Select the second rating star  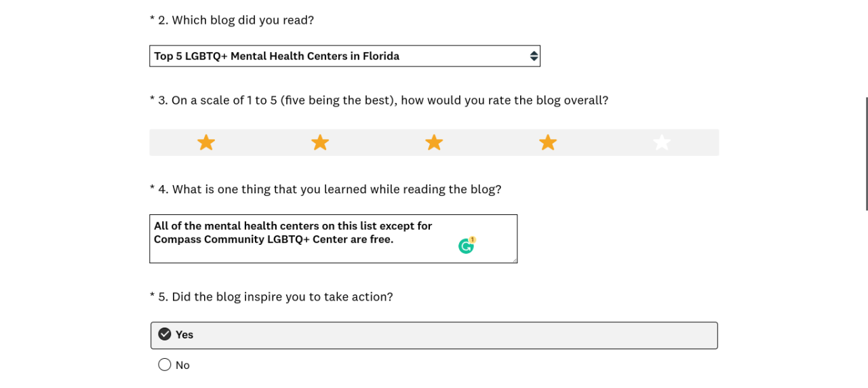pos(320,142)
